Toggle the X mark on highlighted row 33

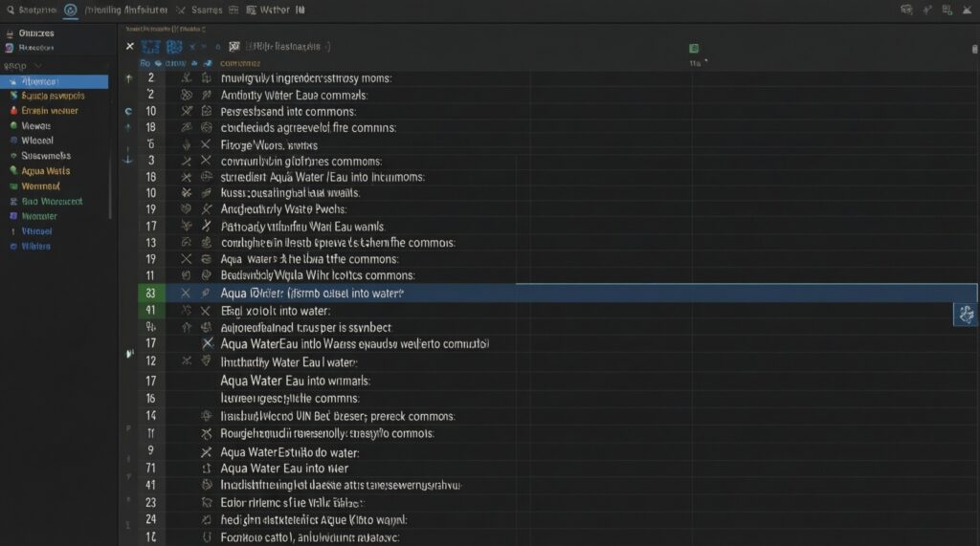(x=186, y=294)
